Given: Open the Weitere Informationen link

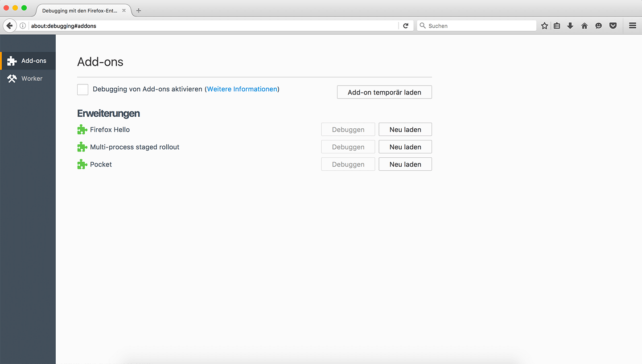Looking at the screenshot, I should [242, 89].
